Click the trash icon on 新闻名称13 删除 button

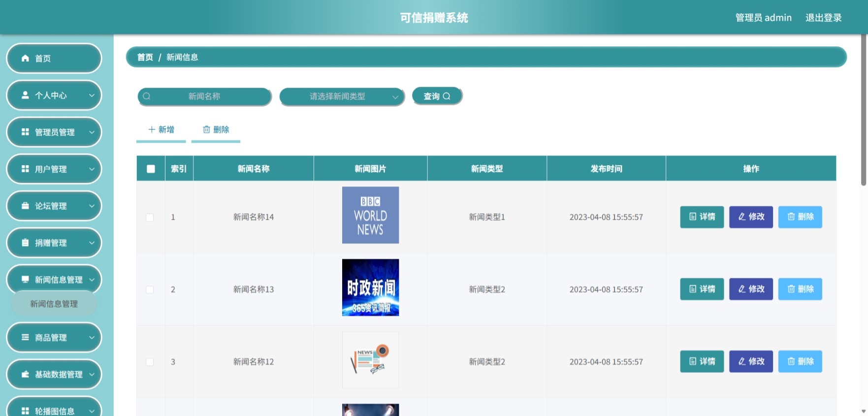tap(791, 289)
